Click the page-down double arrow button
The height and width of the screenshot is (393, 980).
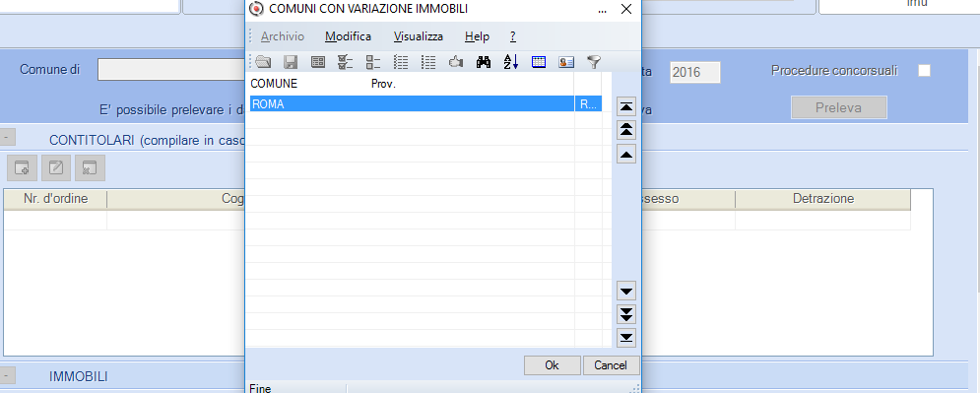(x=626, y=314)
